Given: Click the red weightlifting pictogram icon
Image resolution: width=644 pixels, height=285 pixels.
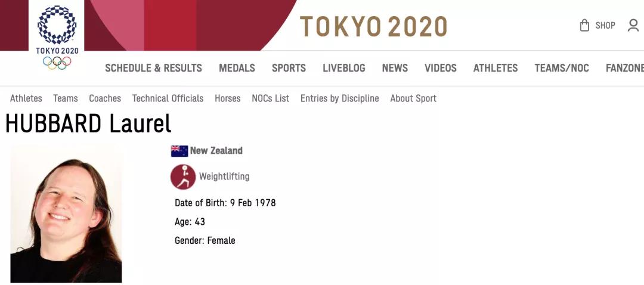Looking at the screenshot, I should [x=183, y=176].
